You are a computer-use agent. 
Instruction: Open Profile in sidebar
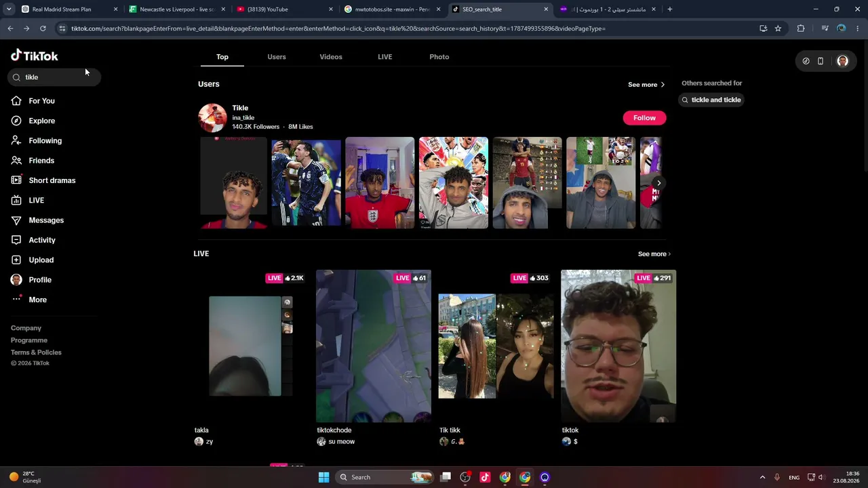coord(39,280)
